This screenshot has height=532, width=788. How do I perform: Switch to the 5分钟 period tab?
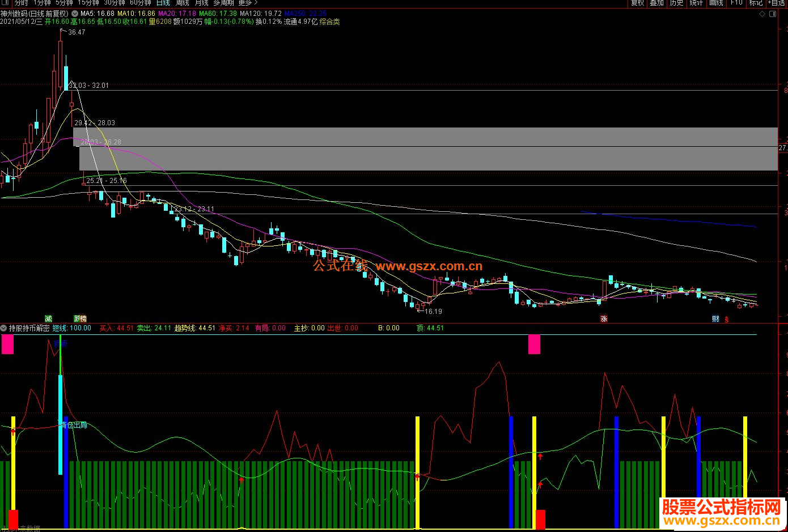click(64, 3)
